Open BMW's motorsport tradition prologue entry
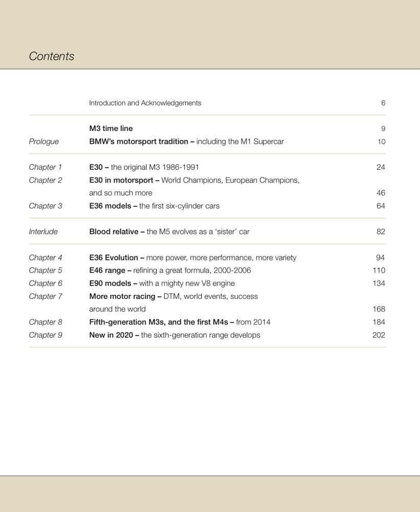 click(x=186, y=141)
